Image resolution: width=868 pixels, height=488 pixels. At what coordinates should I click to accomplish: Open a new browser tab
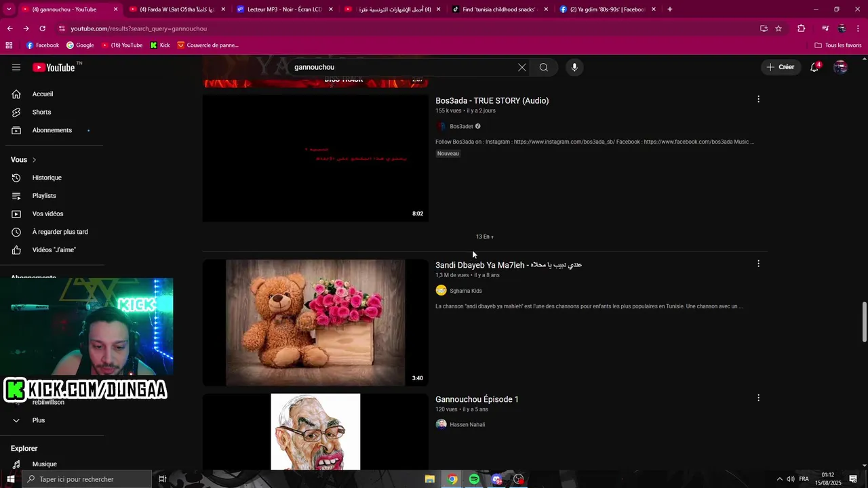670,9
